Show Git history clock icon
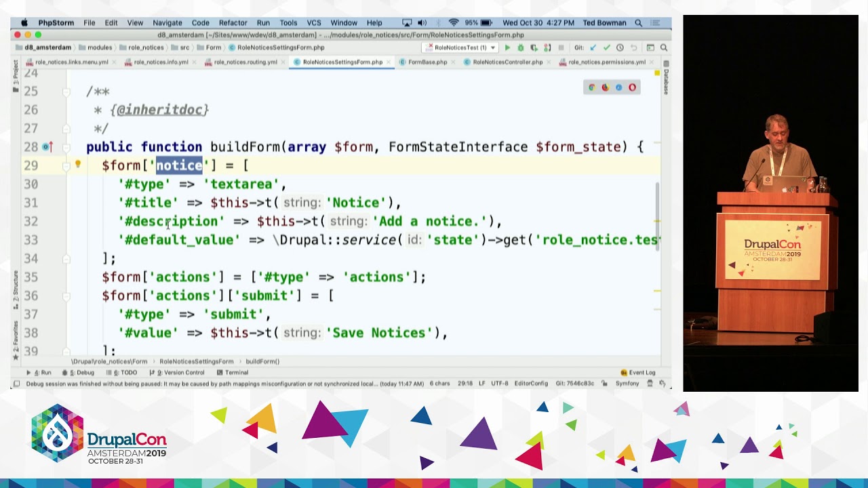Viewport: 868px width, 488px height. [620, 47]
